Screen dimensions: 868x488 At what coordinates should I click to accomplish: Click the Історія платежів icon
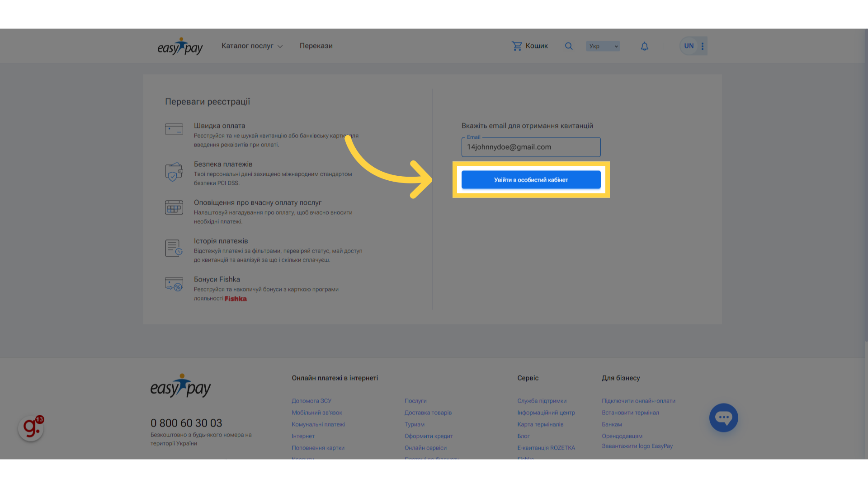tap(174, 248)
